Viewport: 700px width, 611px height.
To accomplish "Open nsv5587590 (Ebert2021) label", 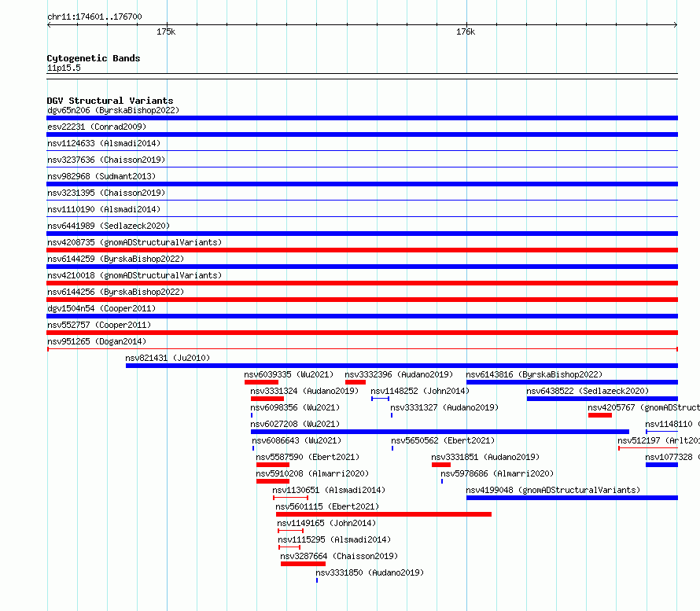I will [x=308, y=457].
